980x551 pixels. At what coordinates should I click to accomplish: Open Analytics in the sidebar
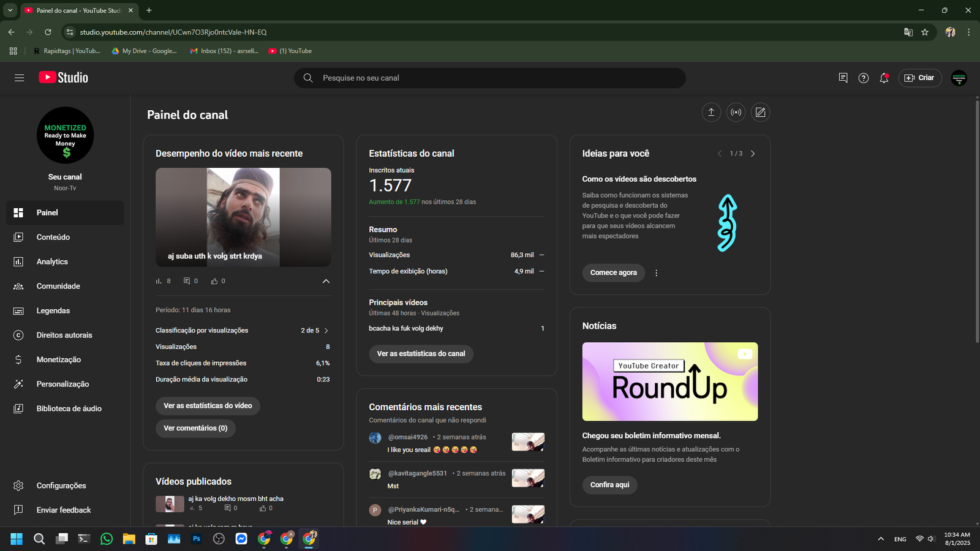65,261
